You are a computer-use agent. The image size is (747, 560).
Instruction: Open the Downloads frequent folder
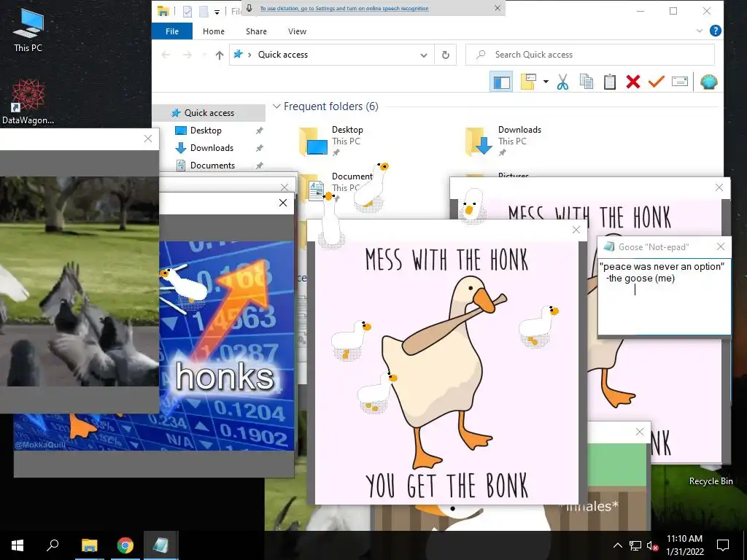(505, 141)
